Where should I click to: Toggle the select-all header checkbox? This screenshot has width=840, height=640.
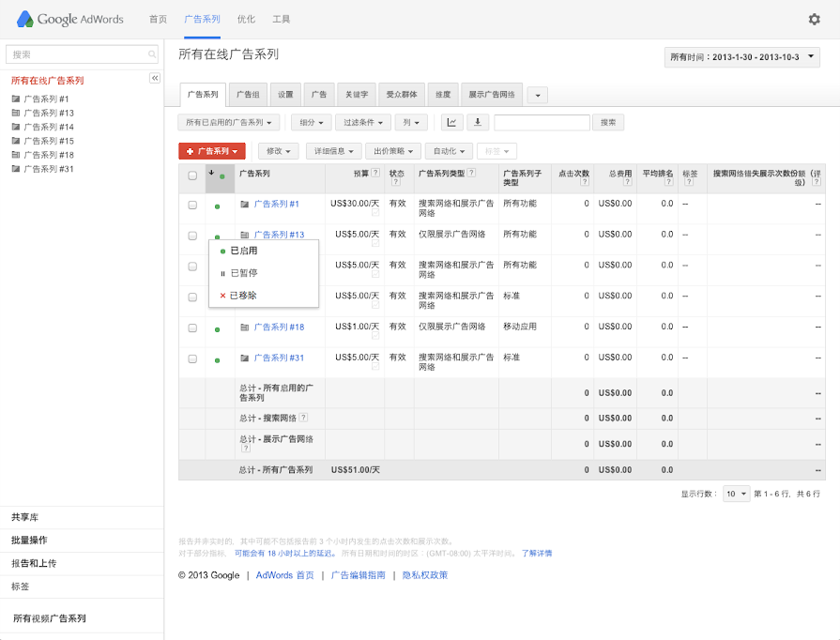192,175
